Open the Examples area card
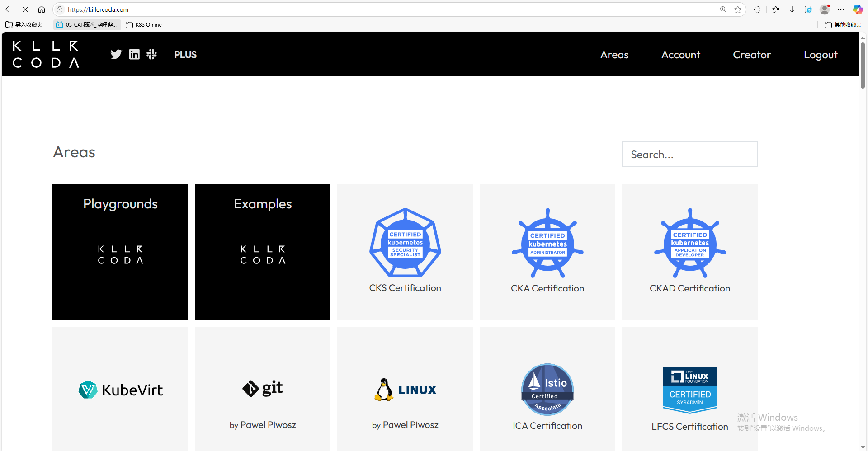 263,252
